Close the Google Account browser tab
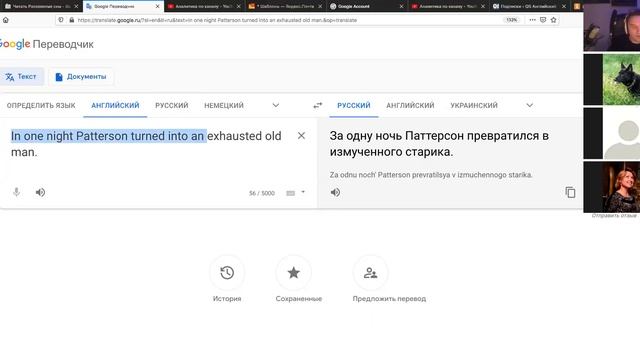The image size is (640, 360). coord(401,6)
